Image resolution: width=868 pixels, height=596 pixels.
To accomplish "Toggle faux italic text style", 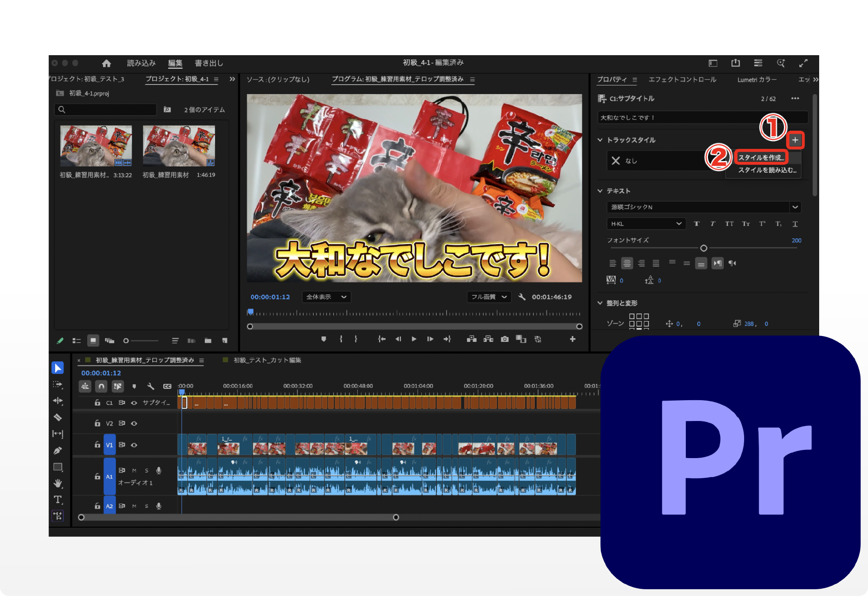I will pos(712,224).
